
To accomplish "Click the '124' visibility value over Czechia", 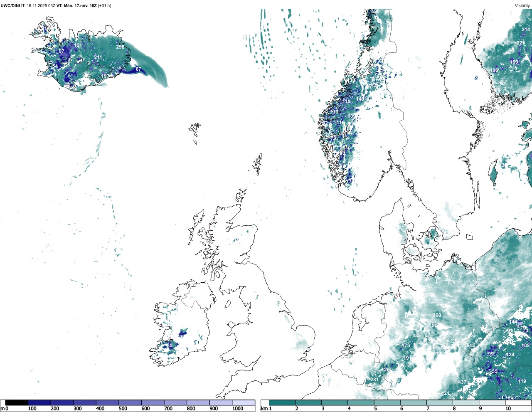I will tap(510, 355).
